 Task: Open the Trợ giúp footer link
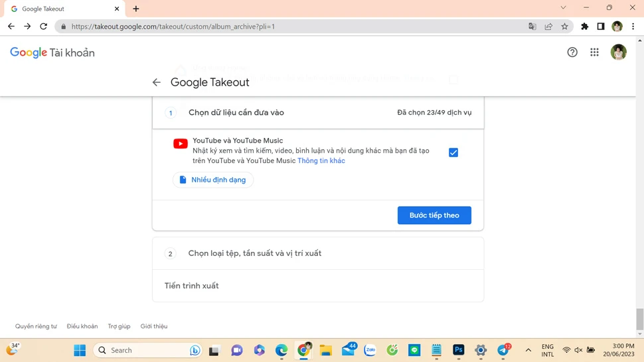tap(119, 326)
